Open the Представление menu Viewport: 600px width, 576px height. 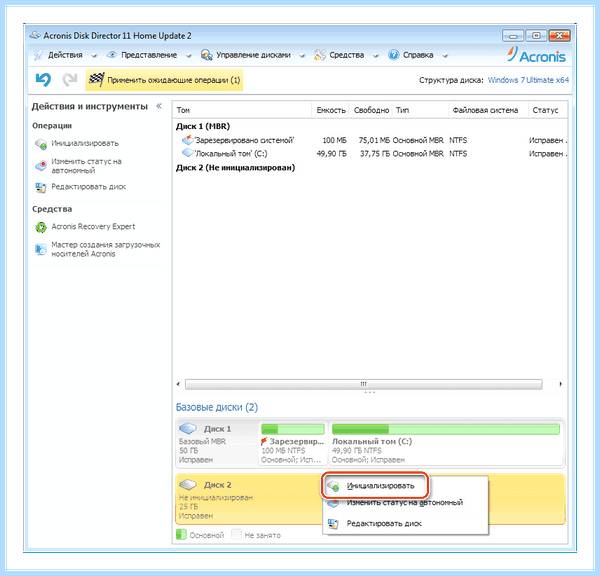[149, 55]
